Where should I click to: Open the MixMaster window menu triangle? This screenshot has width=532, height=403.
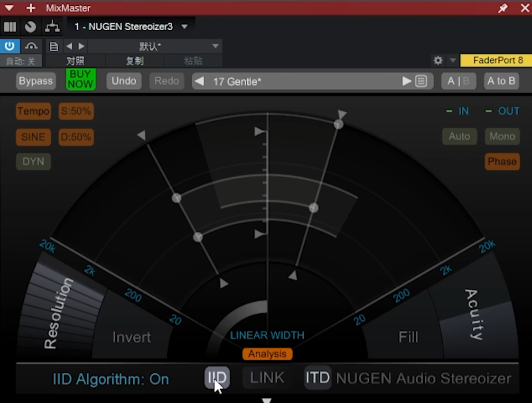(x=9, y=8)
